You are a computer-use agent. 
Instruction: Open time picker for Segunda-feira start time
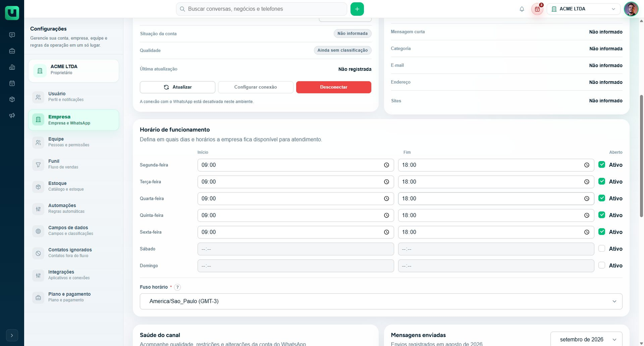(386, 165)
